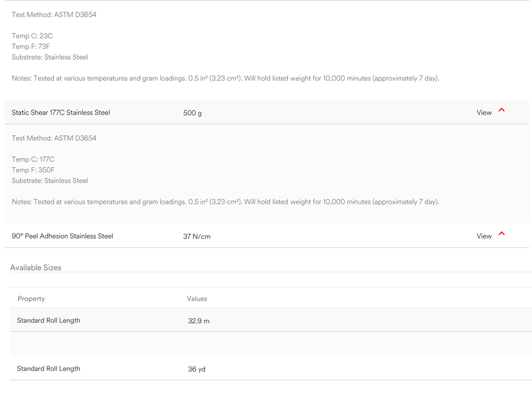Screen dimensions: 532x401
Task: Click the 32.9 m roll length value
Action: coord(199,321)
